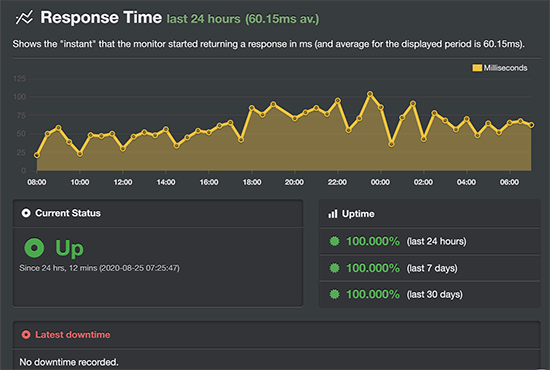This screenshot has height=370, width=550.
Task: Click green badge beside last 30 days uptime
Action: tap(335, 294)
